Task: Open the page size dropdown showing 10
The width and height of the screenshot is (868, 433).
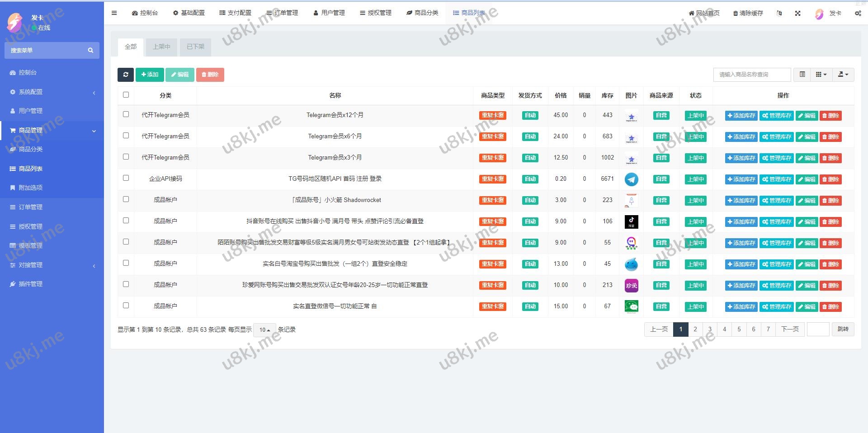Action: (264, 330)
